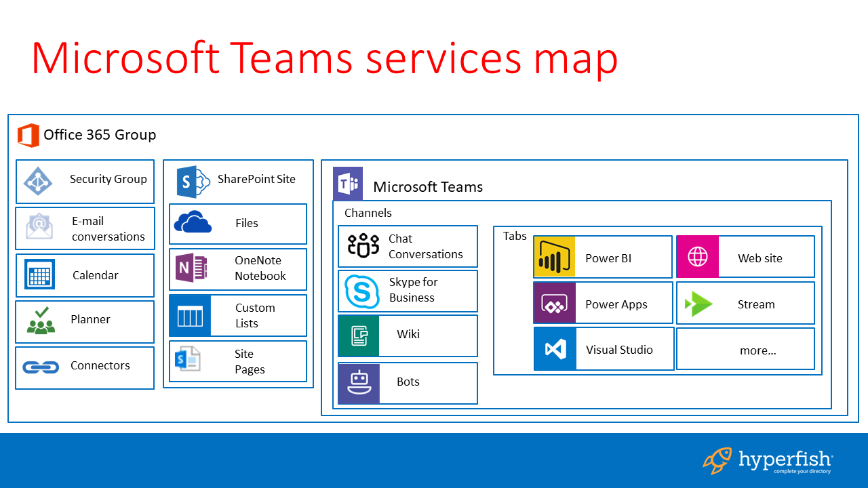Select the 'Skype for Business' label
This screenshot has width=868, height=488.
tap(414, 290)
